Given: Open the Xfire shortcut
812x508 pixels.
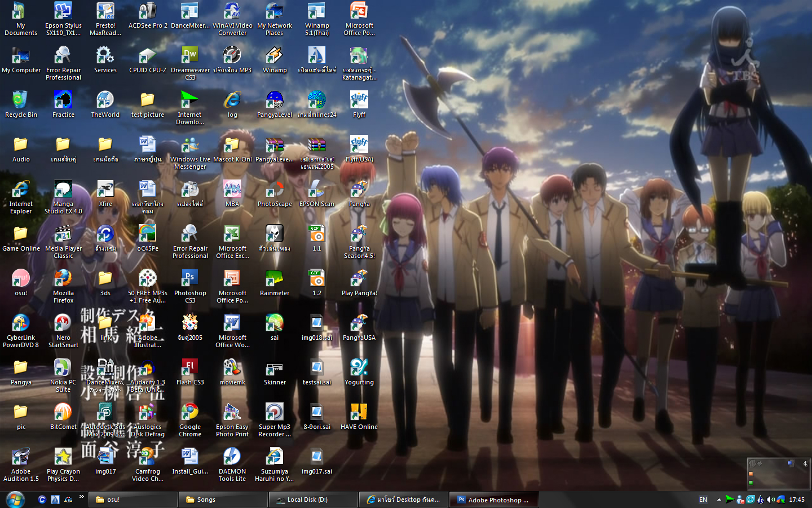Looking at the screenshot, I should click(x=105, y=194).
